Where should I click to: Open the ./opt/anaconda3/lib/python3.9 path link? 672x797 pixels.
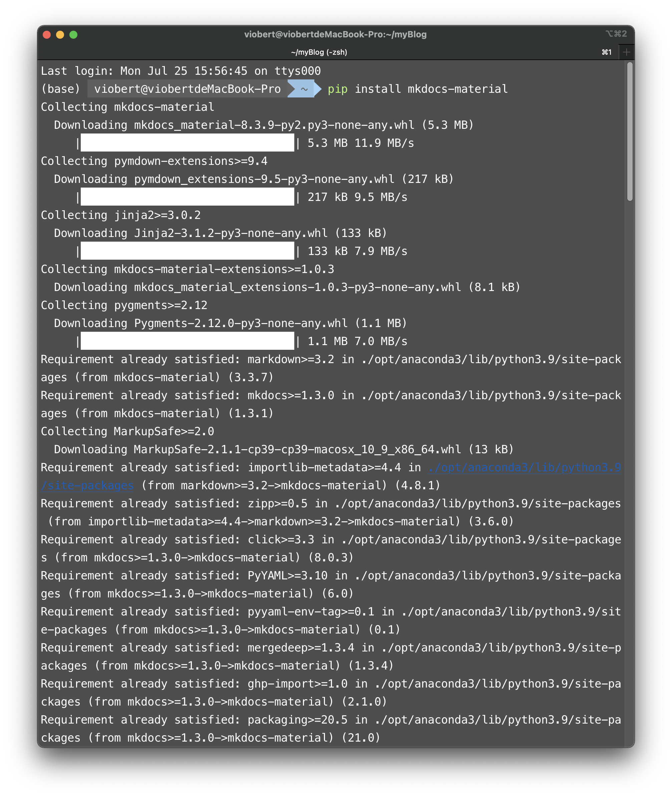[525, 468]
